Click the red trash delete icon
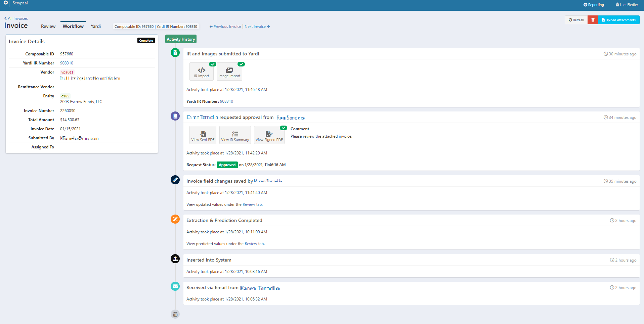 point(593,20)
